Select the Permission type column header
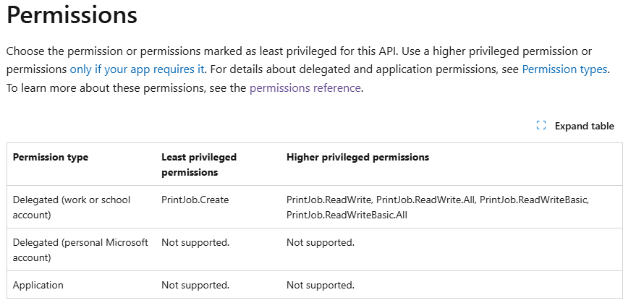Image resolution: width=644 pixels, height=308 pixels. coord(51,157)
